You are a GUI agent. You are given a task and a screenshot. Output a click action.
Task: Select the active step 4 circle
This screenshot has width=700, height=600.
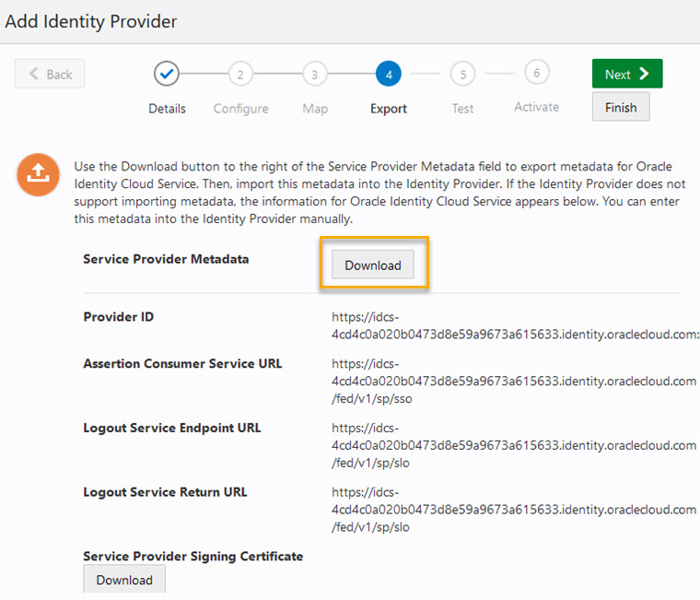tap(389, 74)
